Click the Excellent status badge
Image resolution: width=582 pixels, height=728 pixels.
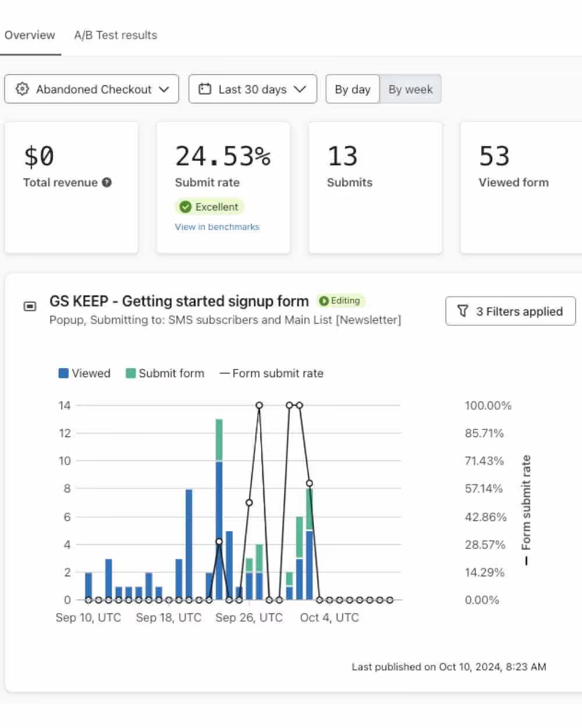[x=210, y=207]
